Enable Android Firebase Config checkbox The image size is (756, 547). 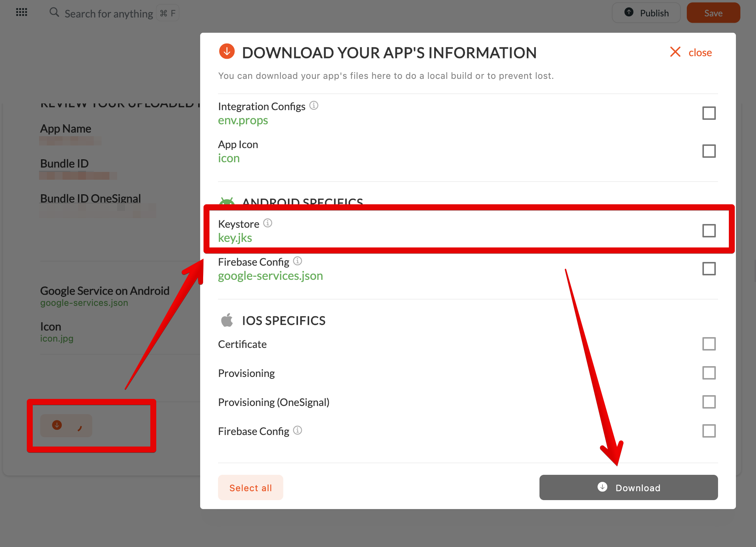(709, 269)
